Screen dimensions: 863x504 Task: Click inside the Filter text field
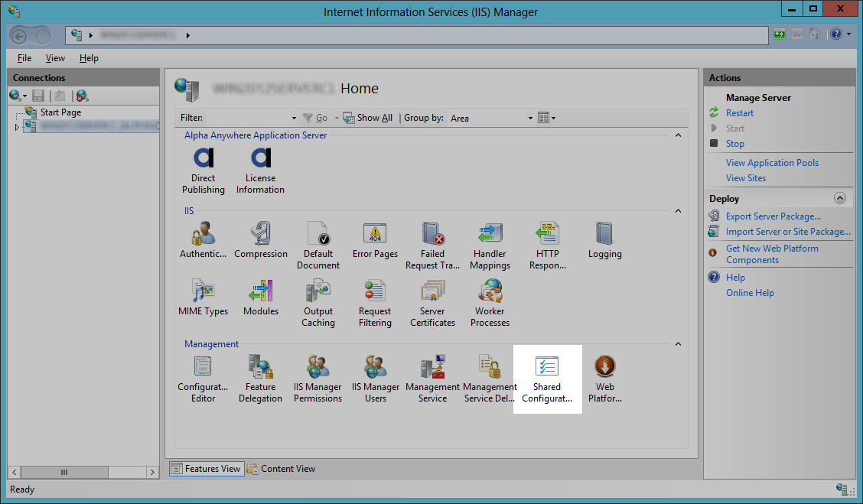click(x=247, y=119)
